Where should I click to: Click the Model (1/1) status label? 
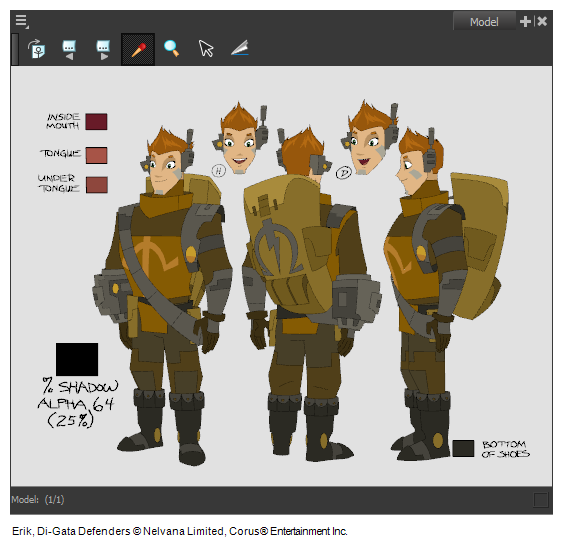[38, 499]
